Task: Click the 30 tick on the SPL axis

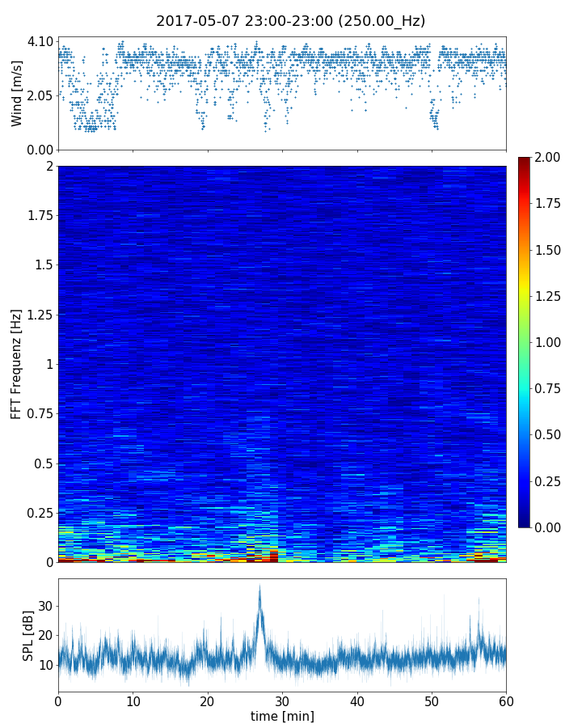Action: coord(46,605)
